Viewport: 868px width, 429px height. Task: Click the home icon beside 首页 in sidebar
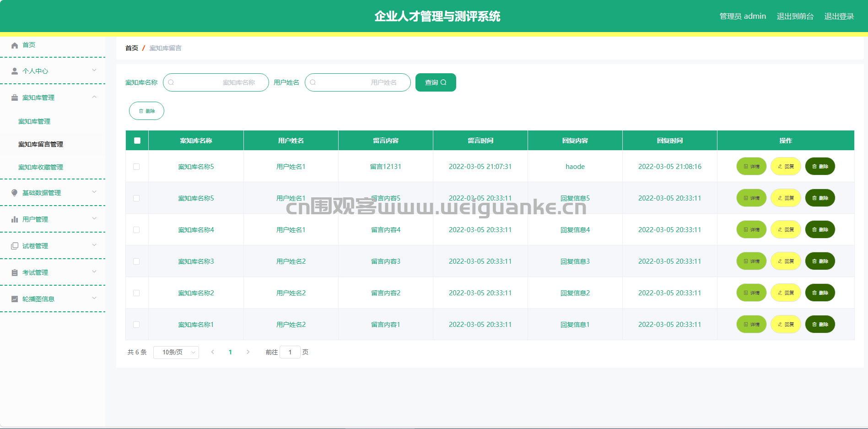[x=15, y=45]
